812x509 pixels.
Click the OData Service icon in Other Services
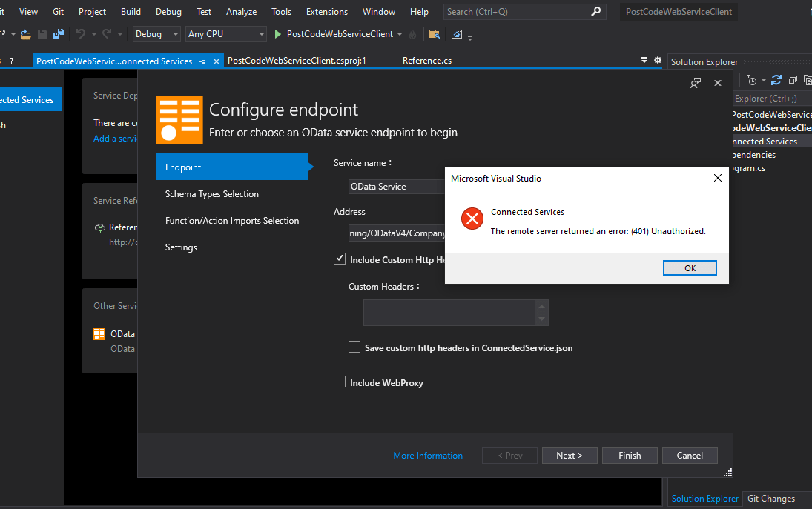99,334
